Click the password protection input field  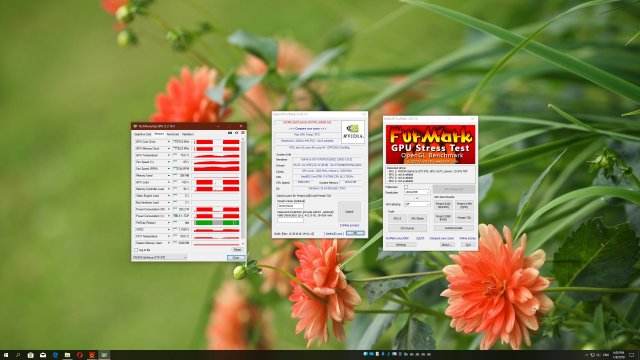[290, 220]
